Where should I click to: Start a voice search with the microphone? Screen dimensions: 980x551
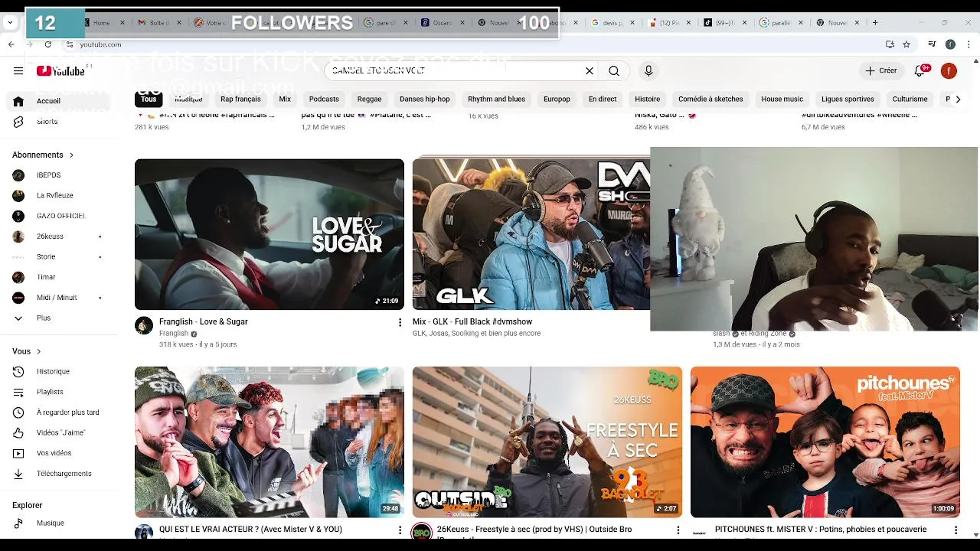[648, 70]
